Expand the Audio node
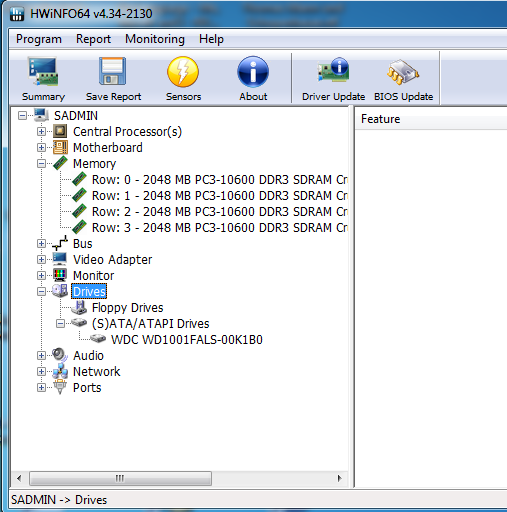 point(41,356)
